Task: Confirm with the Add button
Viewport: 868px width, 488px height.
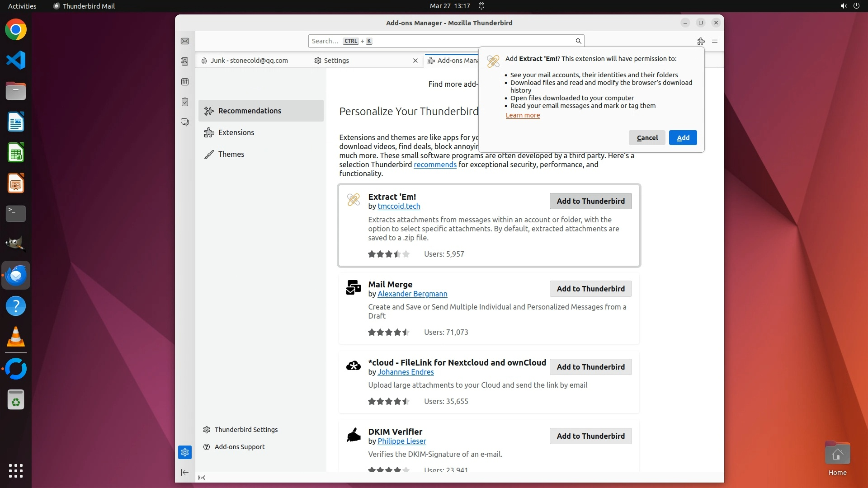Action: click(683, 138)
